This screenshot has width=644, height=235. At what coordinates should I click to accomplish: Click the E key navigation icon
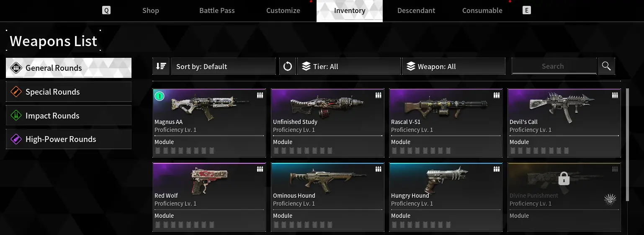point(527,10)
